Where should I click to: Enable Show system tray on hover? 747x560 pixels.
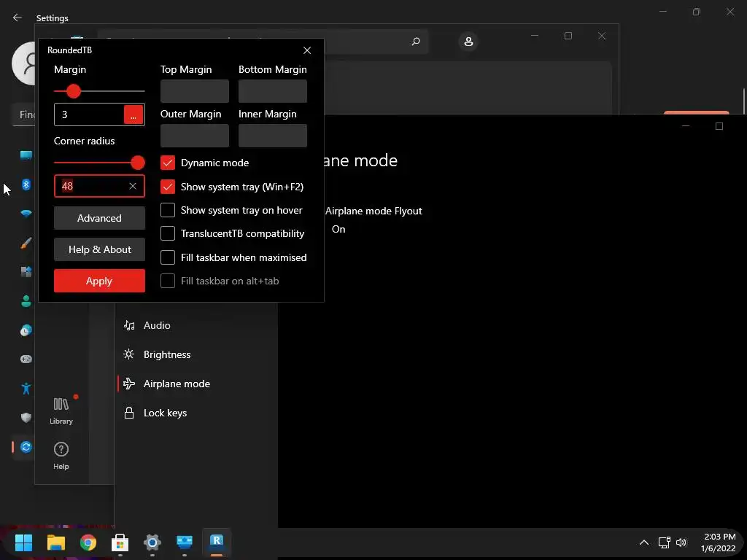(x=168, y=210)
